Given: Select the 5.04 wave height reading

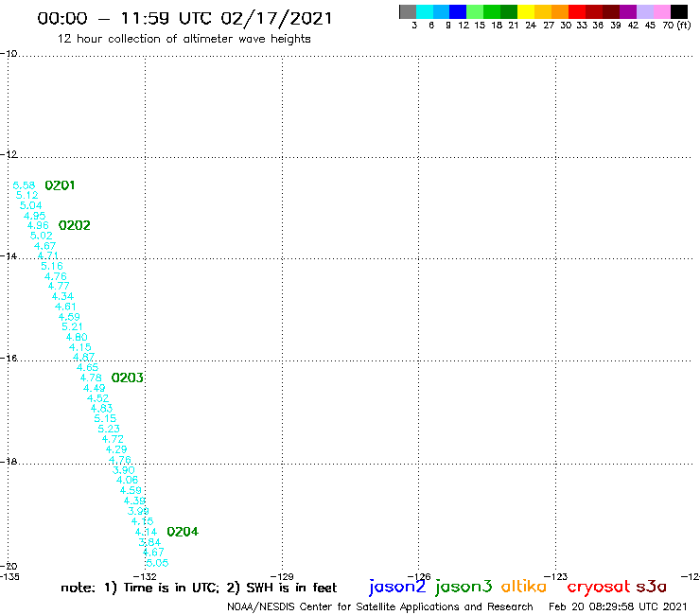Looking at the screenshot, I should click(31, 205).
